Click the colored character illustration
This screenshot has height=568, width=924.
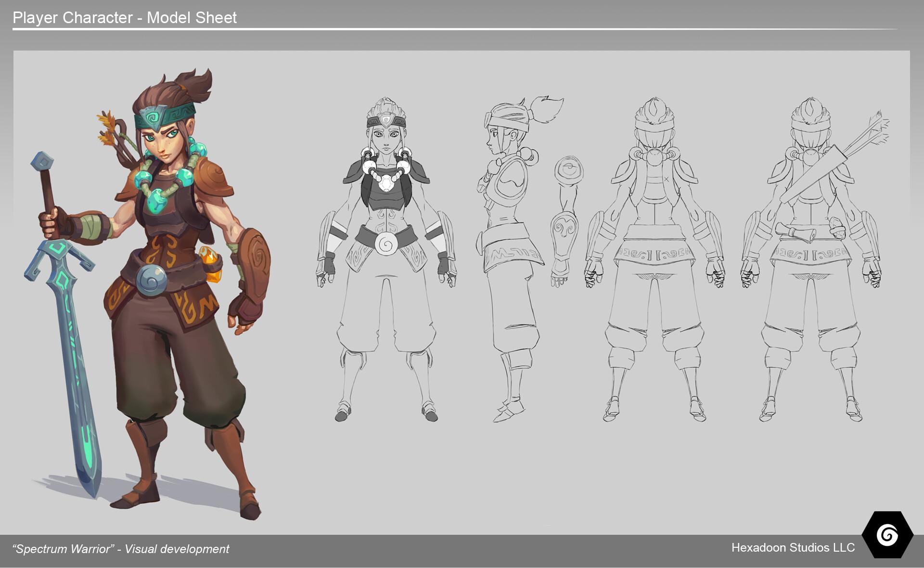click(x=147, y=294)
